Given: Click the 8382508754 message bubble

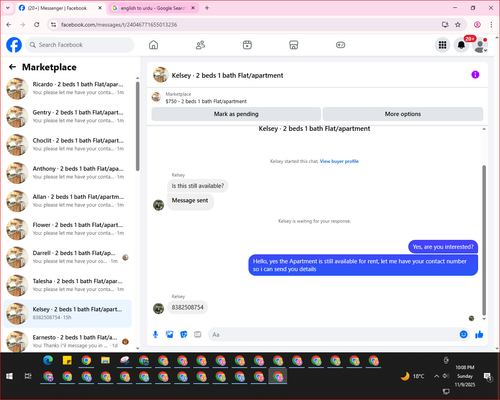Looking at the screenshot, I should (187, 307).
